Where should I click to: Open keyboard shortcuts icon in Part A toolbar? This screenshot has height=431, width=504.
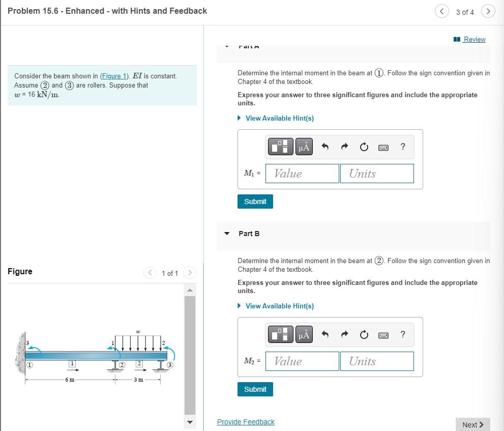click(x=383, y=147)
